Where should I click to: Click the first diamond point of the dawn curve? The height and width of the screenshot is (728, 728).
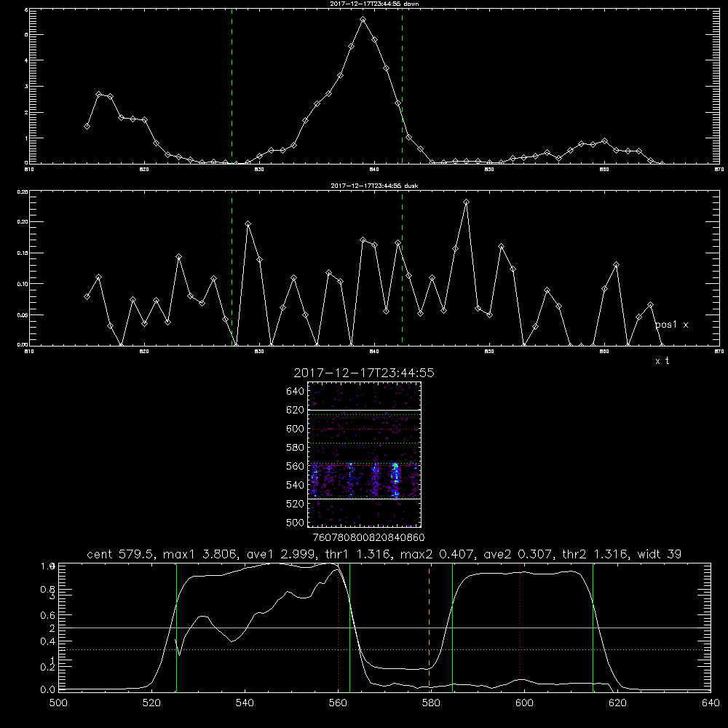(x=87, y=126)
